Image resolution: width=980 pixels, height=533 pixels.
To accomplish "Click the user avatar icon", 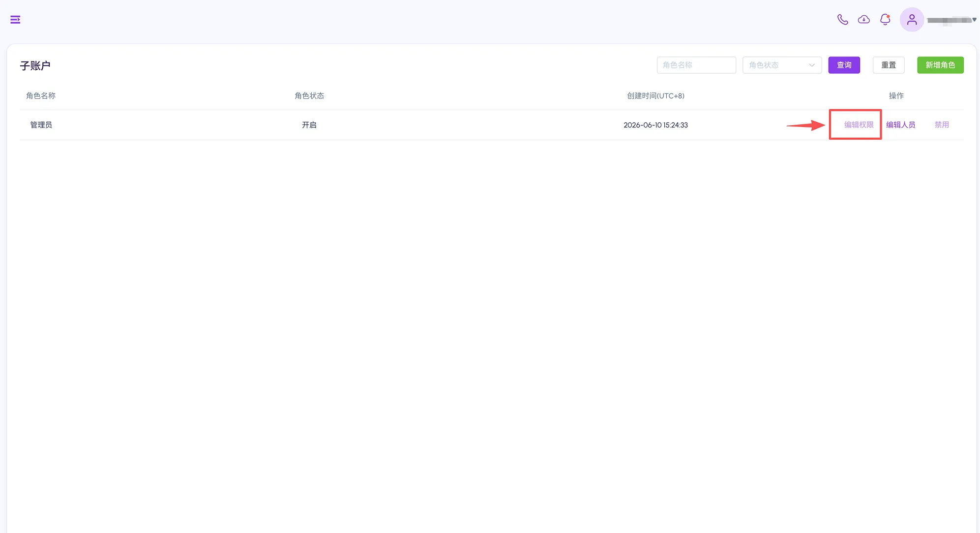I will pos(912,20).
